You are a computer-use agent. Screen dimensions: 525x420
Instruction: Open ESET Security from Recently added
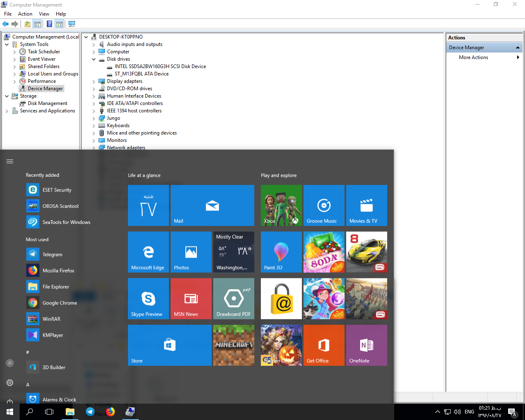[57, 190]
